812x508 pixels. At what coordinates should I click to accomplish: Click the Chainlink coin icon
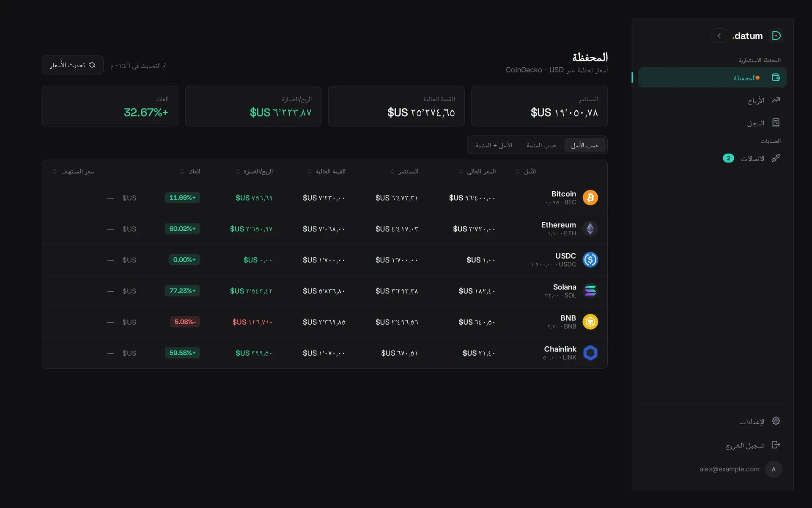click(x=590, y=353)
